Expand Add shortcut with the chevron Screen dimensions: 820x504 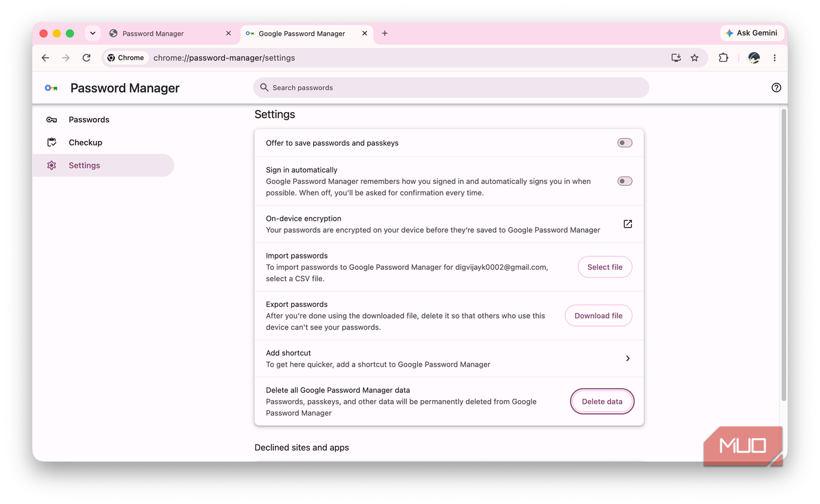(x=628, y=358)
